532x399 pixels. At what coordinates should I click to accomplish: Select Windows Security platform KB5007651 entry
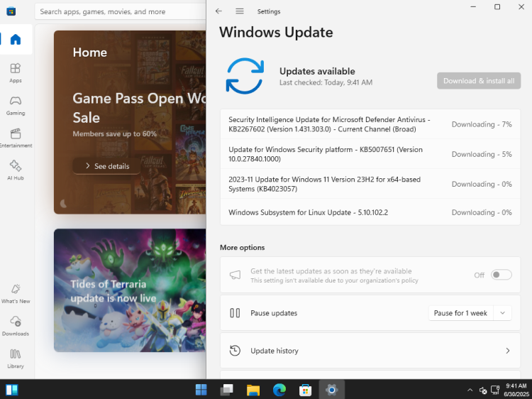[370, 154]
